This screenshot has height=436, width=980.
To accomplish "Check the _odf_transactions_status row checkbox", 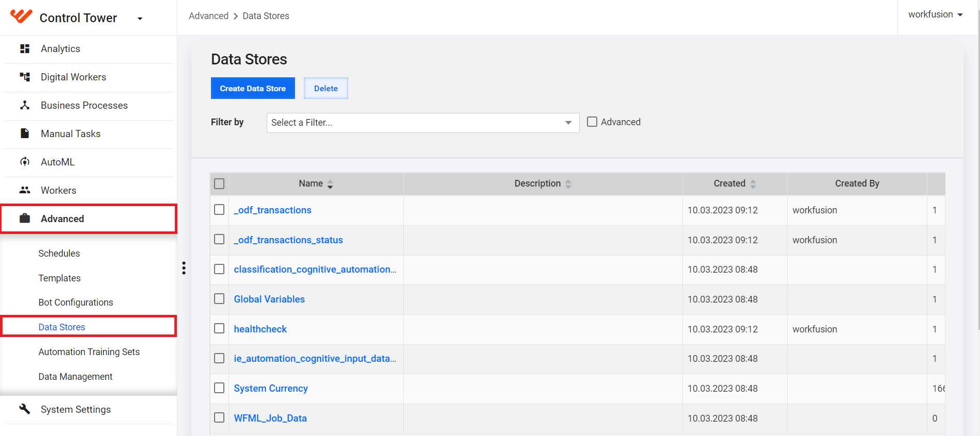I will tap(219, 240).
